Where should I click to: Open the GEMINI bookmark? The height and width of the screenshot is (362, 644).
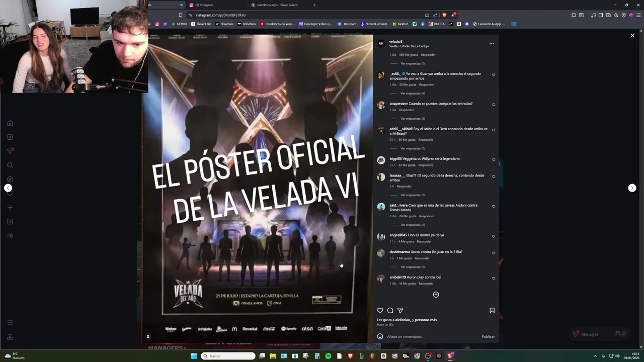(x=179, y=24)
